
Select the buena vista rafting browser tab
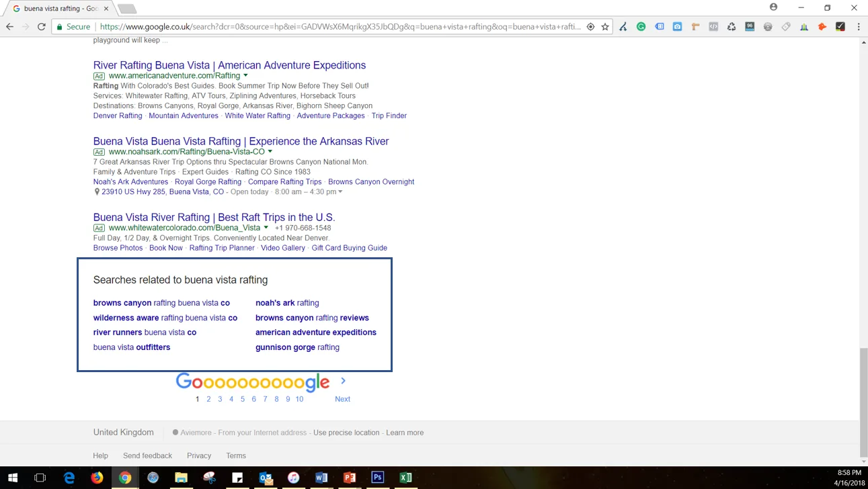[57, 9]
